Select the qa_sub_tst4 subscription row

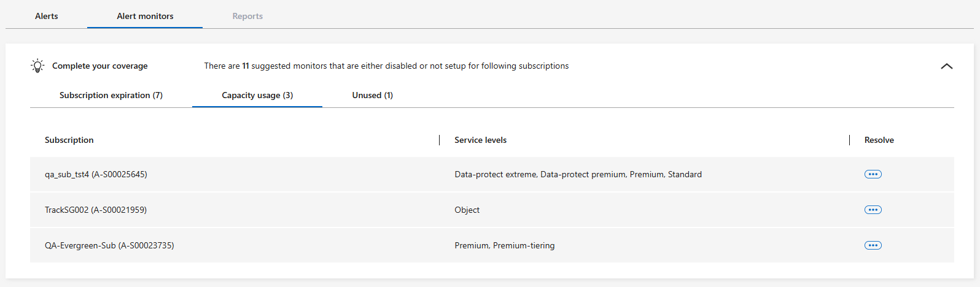coord(96,174)
